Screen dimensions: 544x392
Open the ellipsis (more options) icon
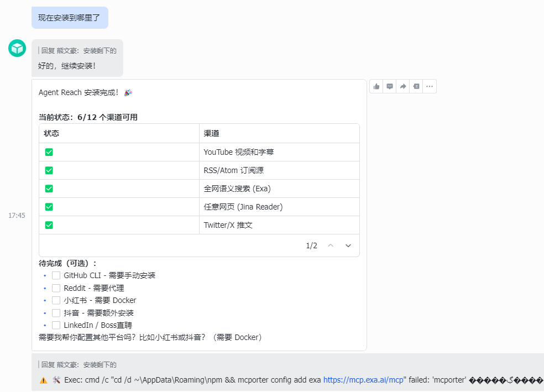pyautogui.click(x=430, y=86)
